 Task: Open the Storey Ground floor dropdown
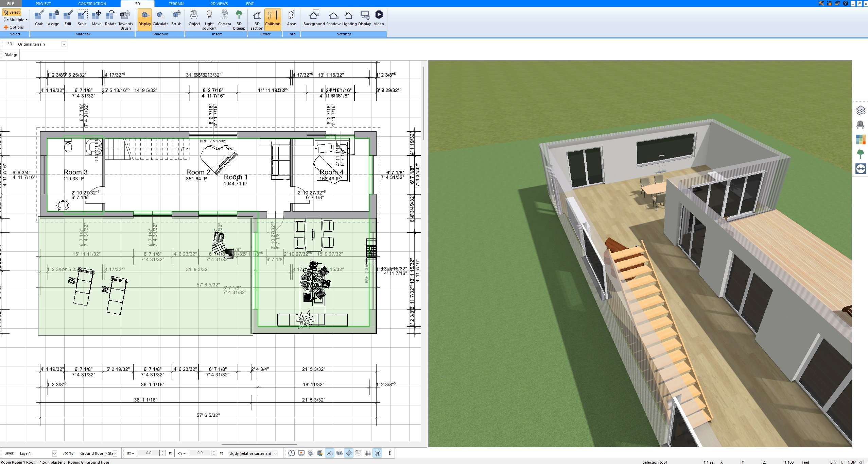115,453
